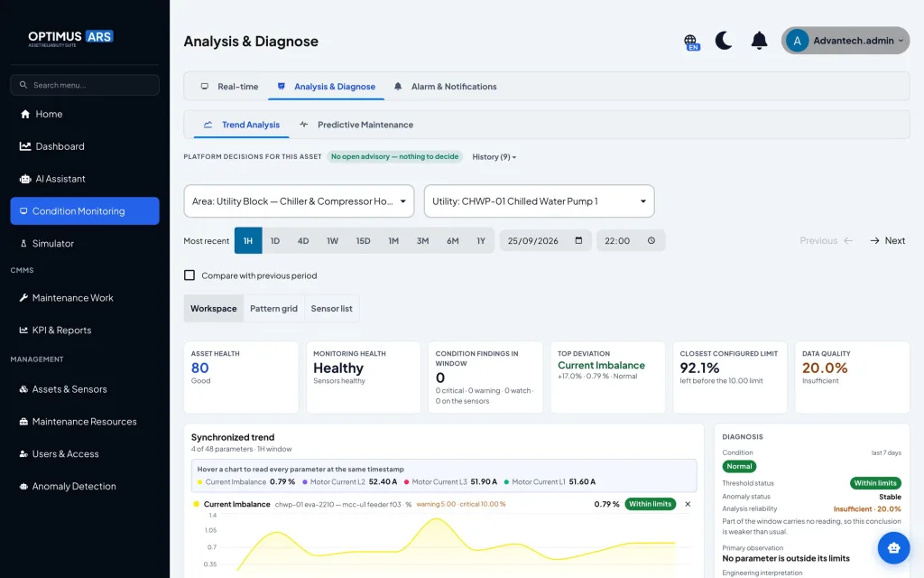Select the Workspace view tab
Image resolution: width=924 pixels, height=578 pixels.
coord(213,309)
